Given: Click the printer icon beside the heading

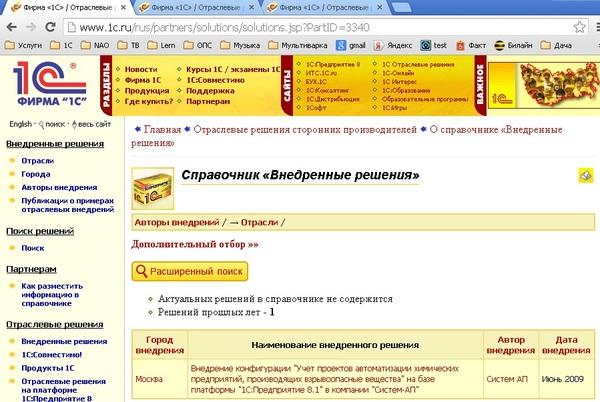Looking at the screenshot, I should pos(585,176).
